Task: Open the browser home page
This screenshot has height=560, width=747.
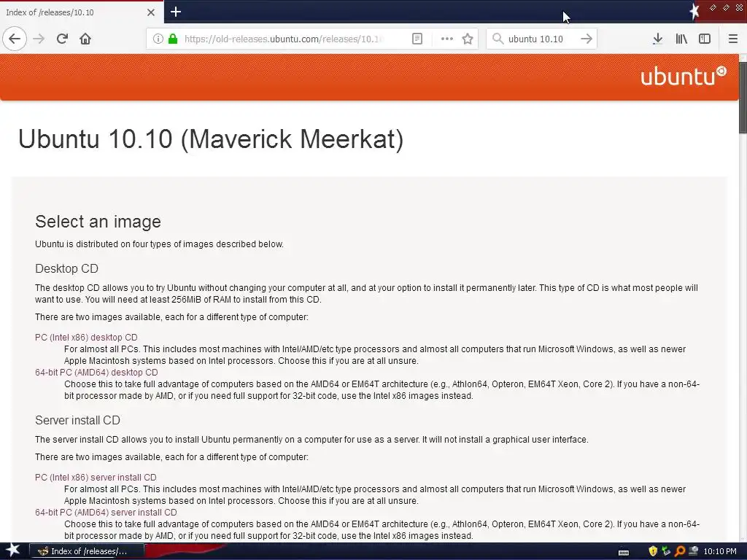Action: point(85,39)
